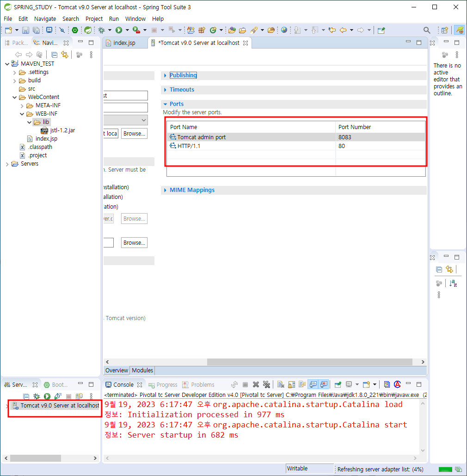The height and width of the screenshot is (476, 467).
Task: Click Browse... button next to location field
Action: pos(134,133)
